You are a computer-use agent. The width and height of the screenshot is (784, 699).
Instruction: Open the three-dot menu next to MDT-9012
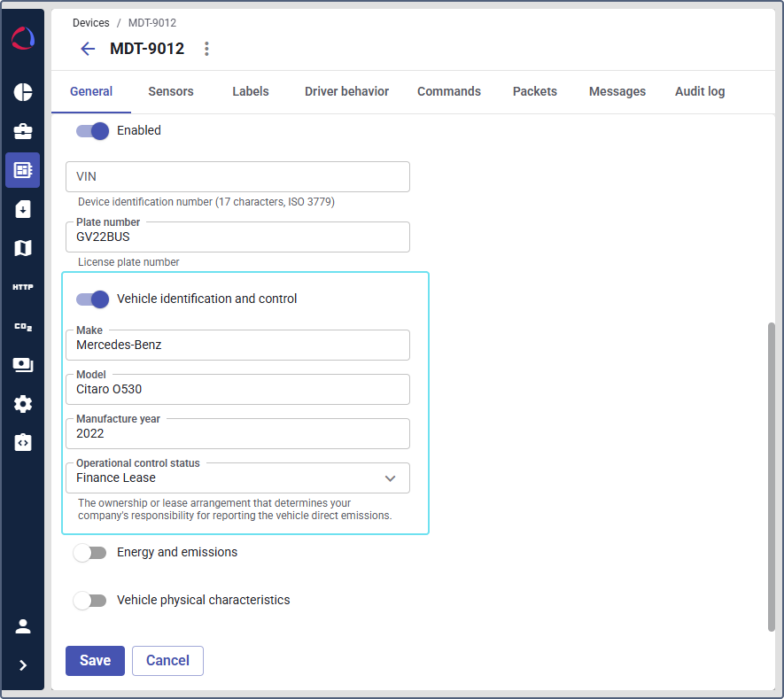coord(206,49)
